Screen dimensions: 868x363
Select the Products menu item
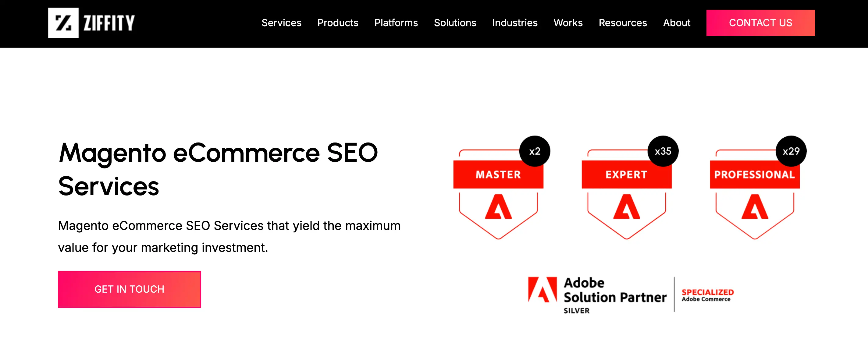[338, 23]
